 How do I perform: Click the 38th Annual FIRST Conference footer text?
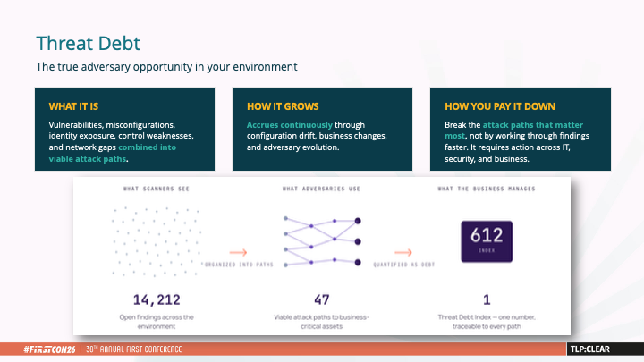click(134, 349)
